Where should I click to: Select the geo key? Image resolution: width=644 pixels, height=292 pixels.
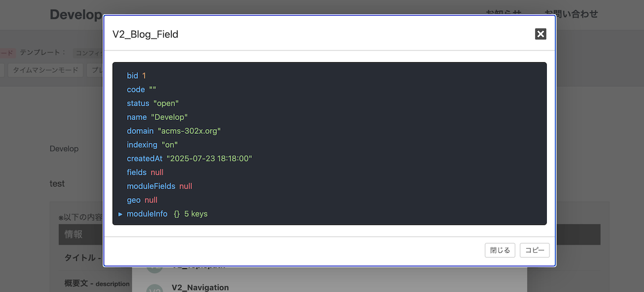click(134, 200)
